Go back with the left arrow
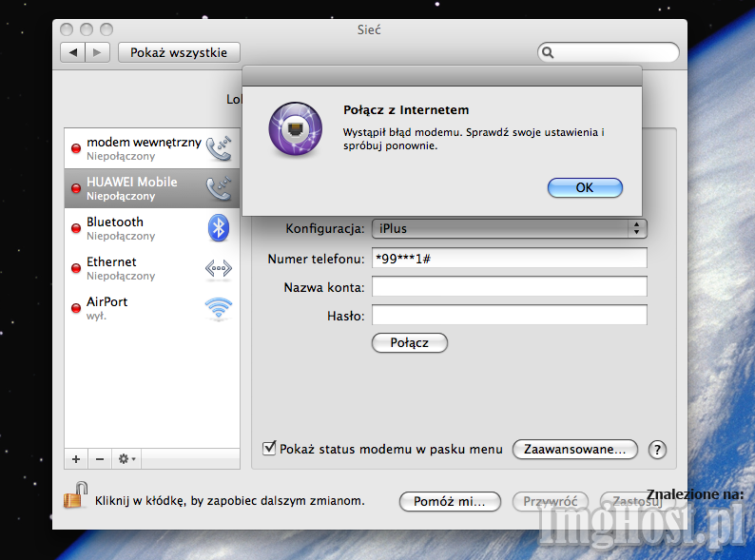The width and height of the screenshot is (755, 560). (72, 52)
